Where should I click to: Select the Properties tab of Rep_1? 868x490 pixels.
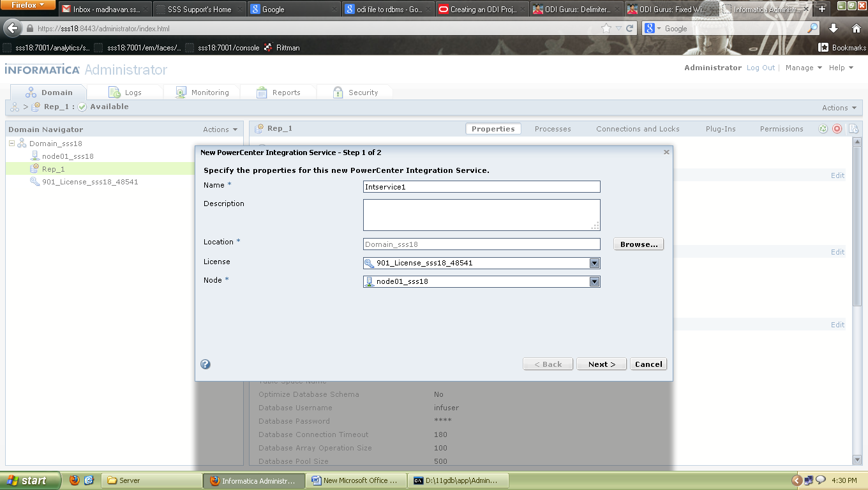tap(493, 129)
